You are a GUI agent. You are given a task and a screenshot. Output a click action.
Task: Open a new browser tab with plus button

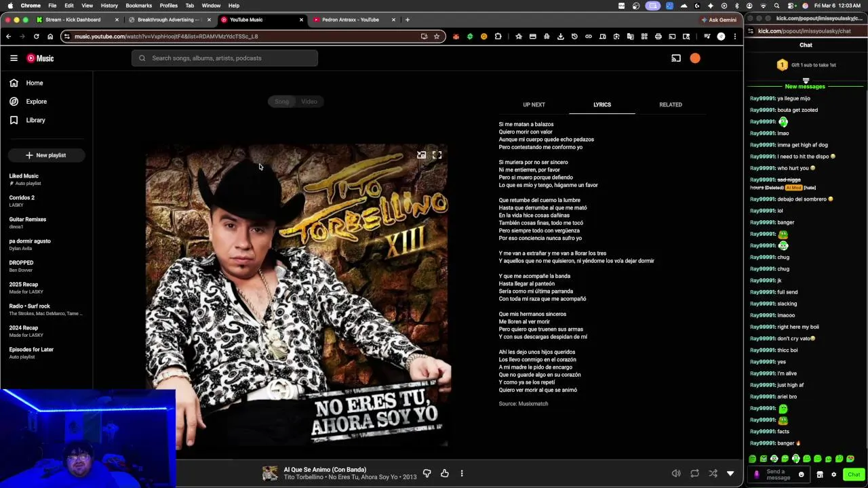tap(407, 20)
